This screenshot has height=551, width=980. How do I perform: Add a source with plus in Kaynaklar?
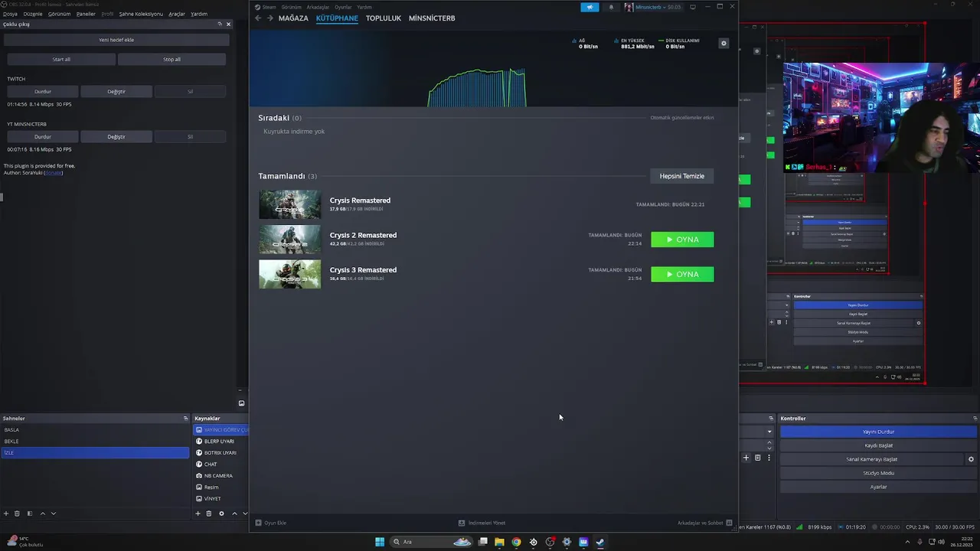[198, 514]
